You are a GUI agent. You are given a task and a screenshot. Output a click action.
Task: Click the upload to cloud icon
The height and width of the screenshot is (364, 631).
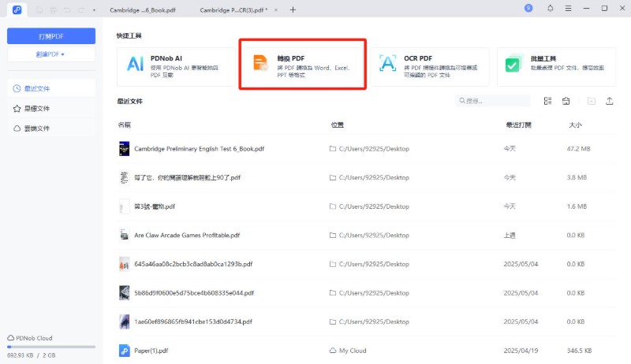tap(609, 101)
